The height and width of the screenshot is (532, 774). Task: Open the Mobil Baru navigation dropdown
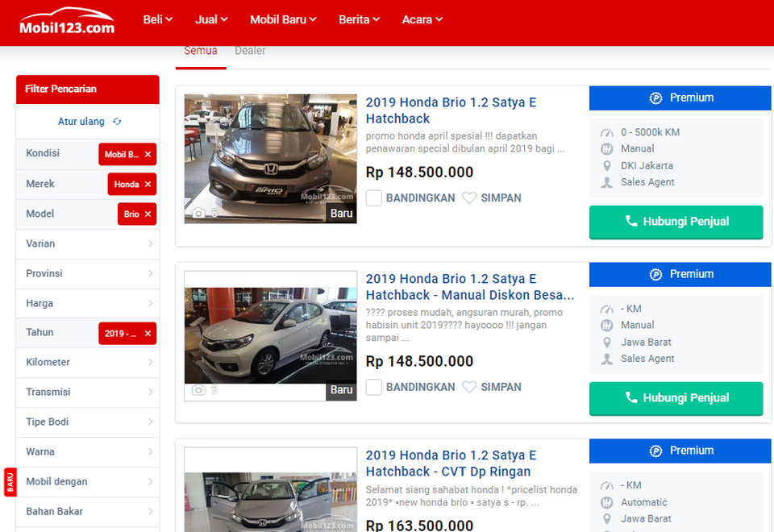pos(283,19)
